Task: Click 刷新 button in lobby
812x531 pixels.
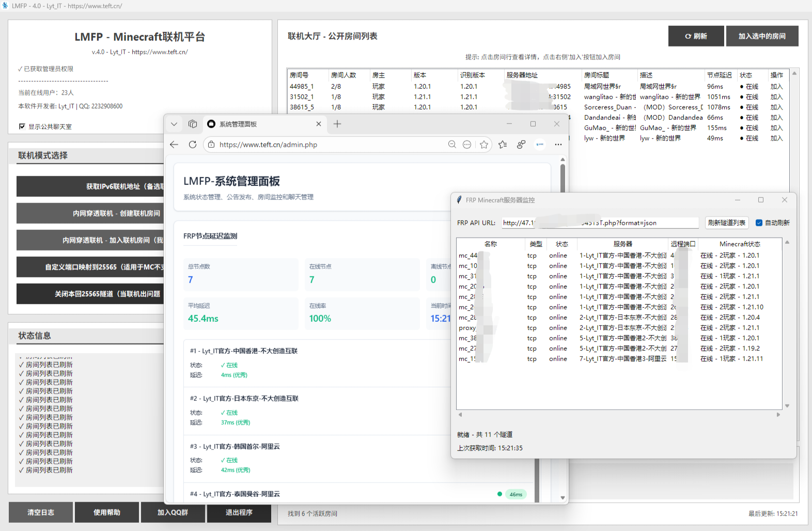Action: click(x=696, y=36)
